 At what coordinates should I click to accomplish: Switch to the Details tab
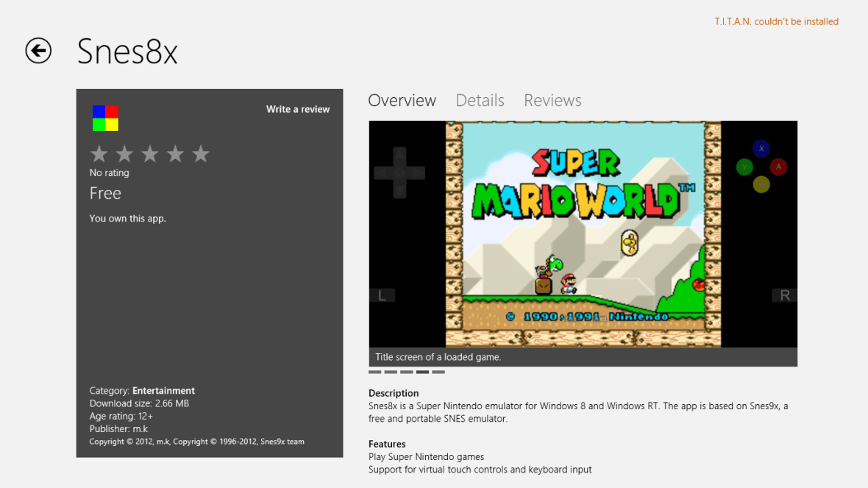480,100
